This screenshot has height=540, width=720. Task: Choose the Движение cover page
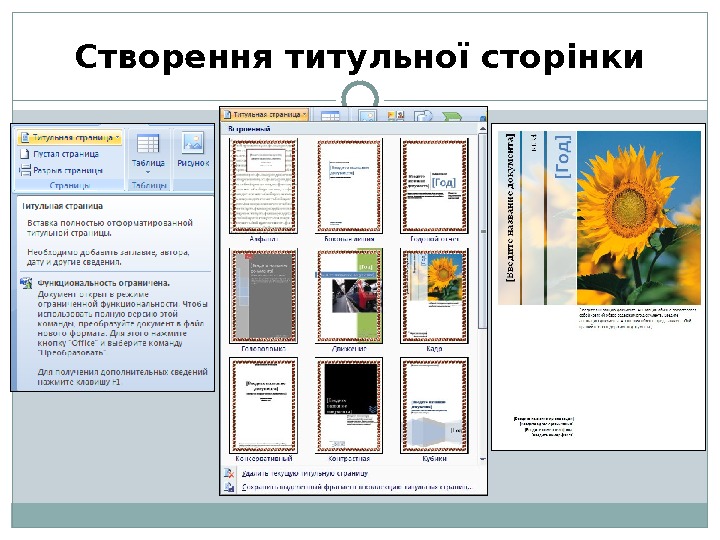pos(349,296)
